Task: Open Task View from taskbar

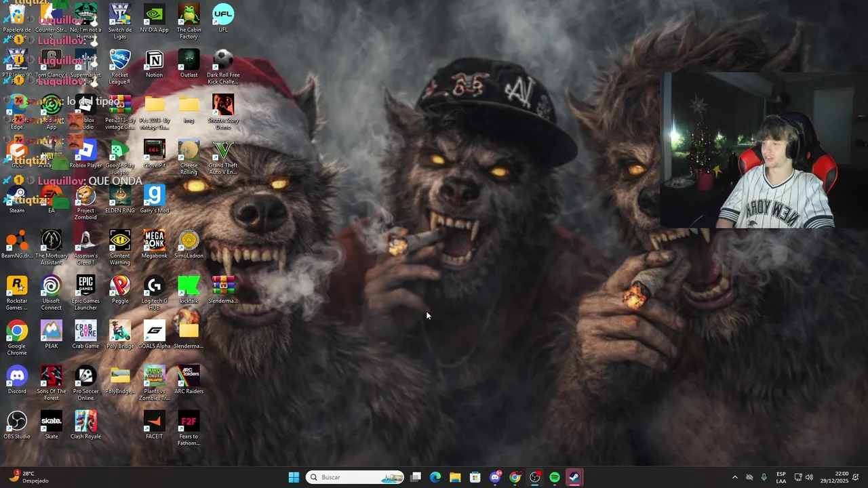Action: pos(416,477)
